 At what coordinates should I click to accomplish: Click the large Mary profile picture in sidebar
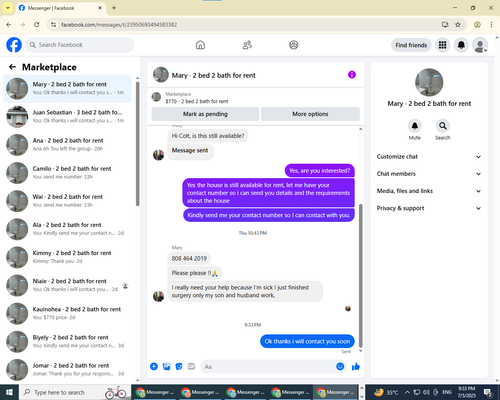click(x=429, y=82)
